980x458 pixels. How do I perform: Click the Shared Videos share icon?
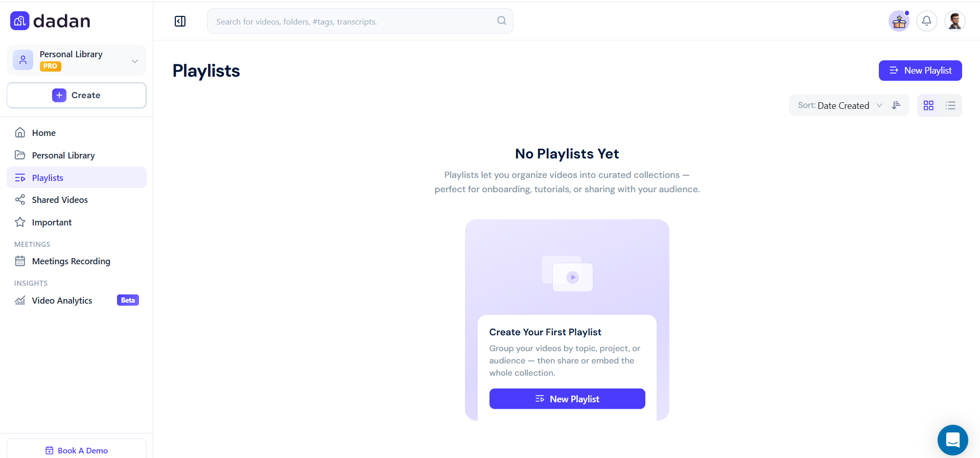[x=20, y=200]
